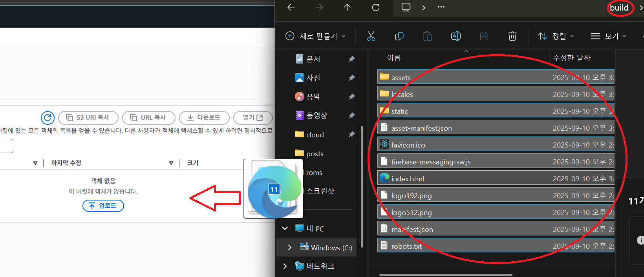Open the 정렬 sort dropdown
Viewport: 644px width, 277px height.
coord(556,36)
